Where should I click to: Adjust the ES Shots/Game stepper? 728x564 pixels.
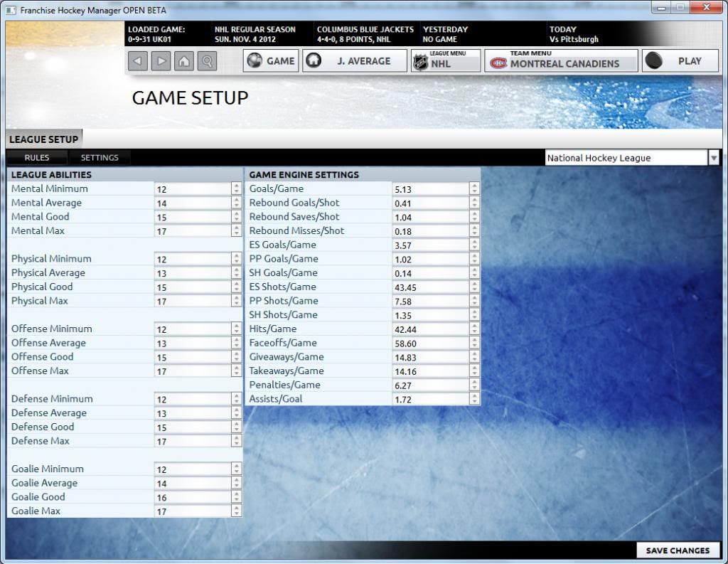(x=474, y=287)
